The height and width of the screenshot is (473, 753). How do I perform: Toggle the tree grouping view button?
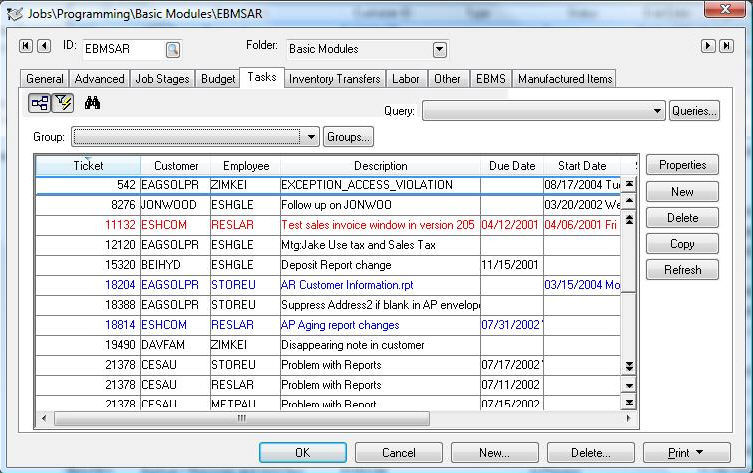[40, 102]
